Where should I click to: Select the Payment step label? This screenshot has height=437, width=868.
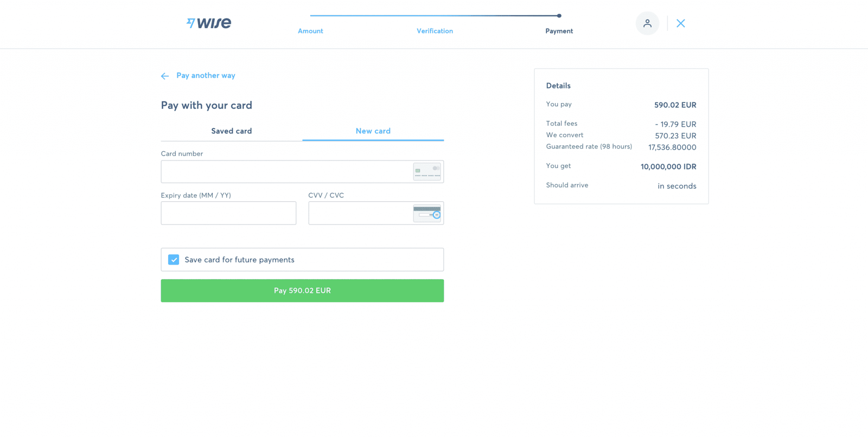click(x=559, y=31)
